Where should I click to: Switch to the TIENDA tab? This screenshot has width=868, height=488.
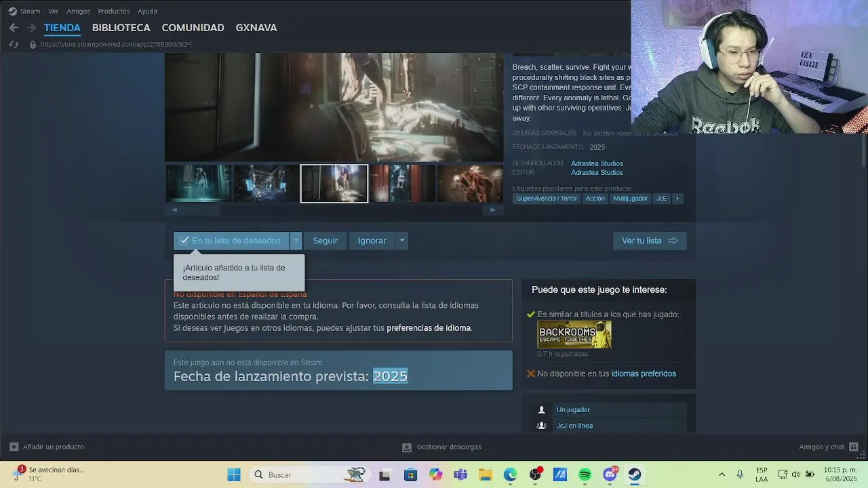(x=62, y=28)
